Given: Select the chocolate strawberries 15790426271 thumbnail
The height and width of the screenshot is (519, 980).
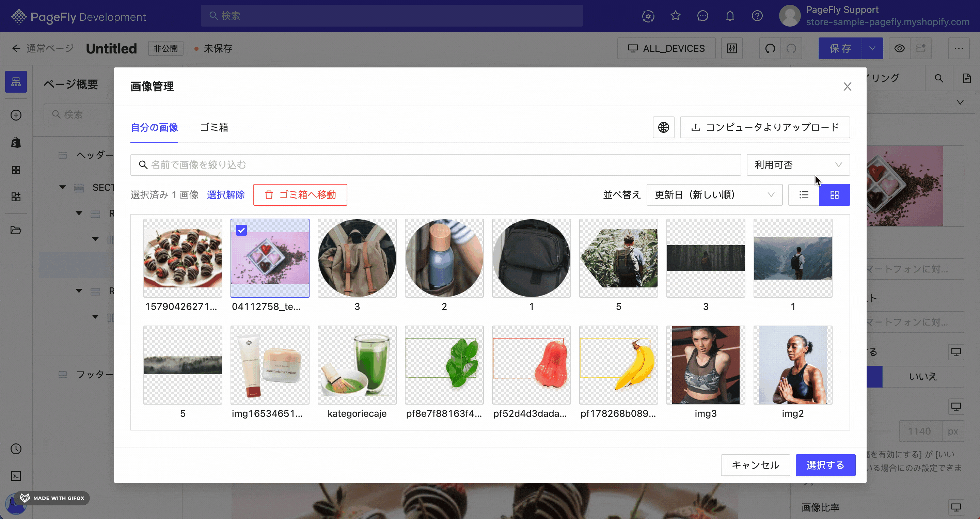Looking at the screenshot, I should (183, 258).
